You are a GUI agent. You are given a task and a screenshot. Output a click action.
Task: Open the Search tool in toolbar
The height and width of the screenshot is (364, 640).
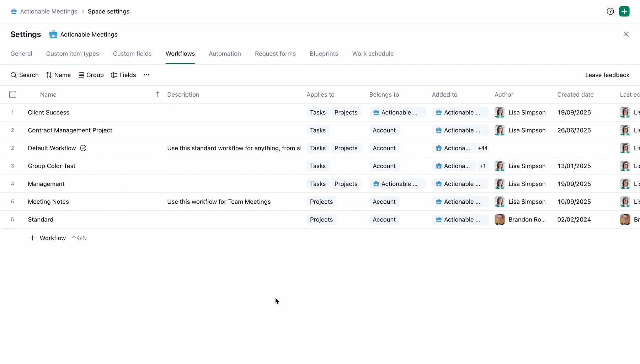(25, 75)
